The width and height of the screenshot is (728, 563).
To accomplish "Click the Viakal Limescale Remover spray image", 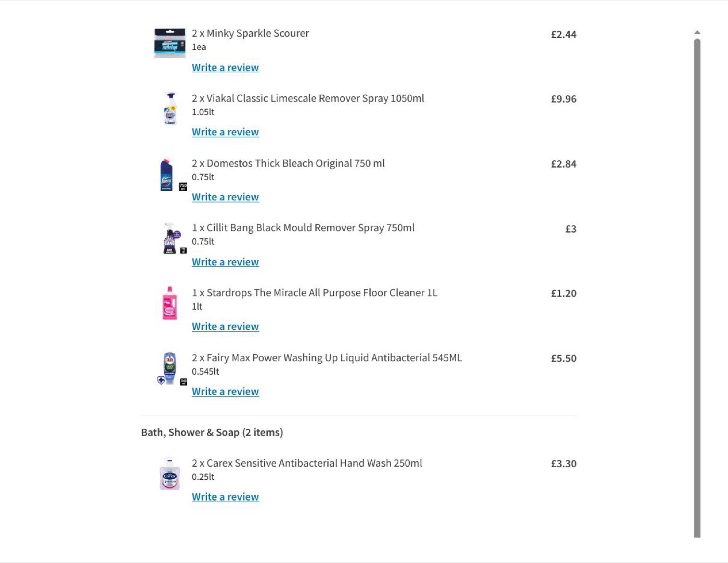I will [x=170, y=108].
